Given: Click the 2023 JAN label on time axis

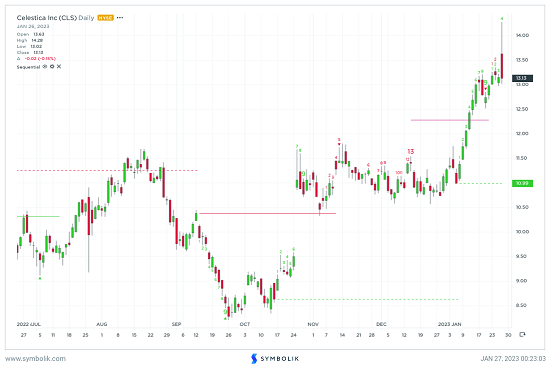Looking at the screenshot, I should [450, 324].
